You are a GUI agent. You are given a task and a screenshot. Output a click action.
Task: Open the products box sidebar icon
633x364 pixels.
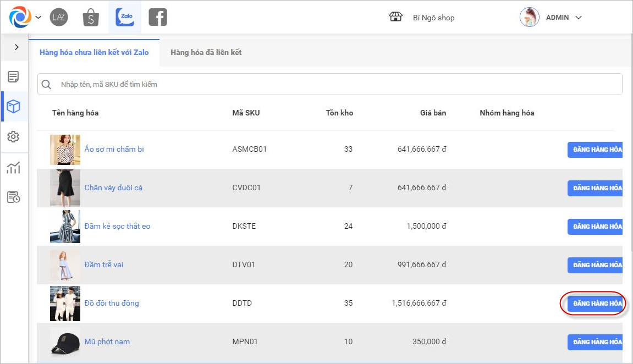[13, 107]
